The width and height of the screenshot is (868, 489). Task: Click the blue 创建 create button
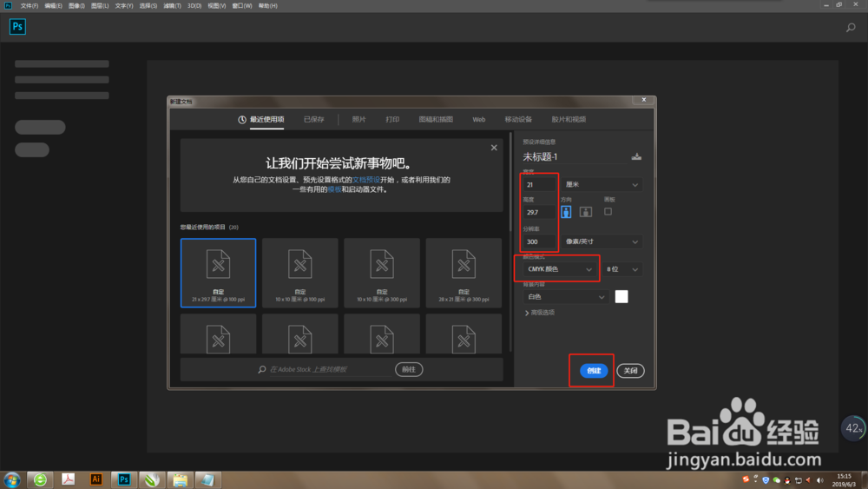(x=594, y=371)
